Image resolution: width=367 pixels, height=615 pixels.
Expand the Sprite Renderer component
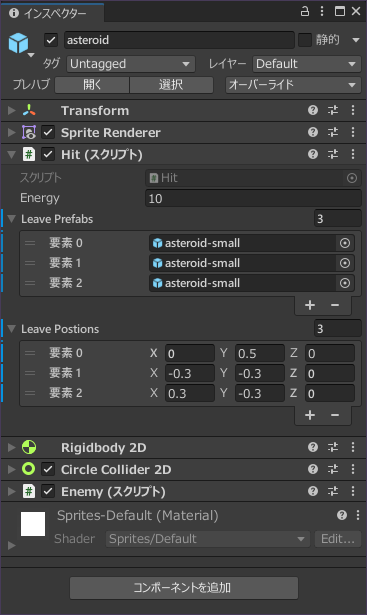point(12,133)
